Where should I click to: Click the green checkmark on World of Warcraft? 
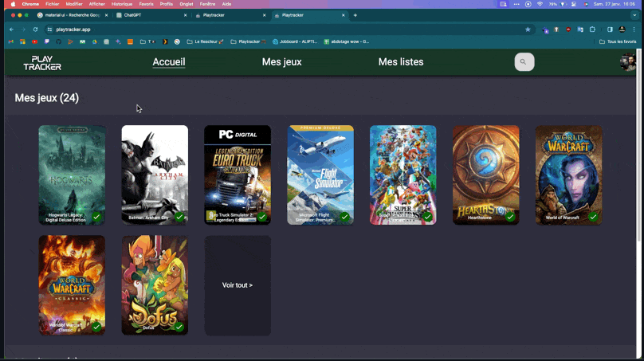pos(593,217)
